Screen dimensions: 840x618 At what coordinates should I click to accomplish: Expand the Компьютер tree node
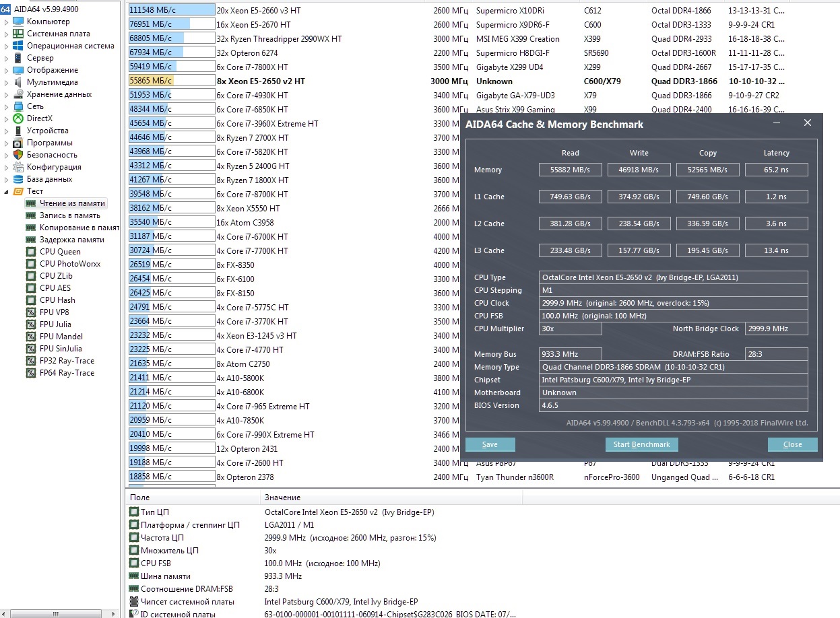(7, 22)
